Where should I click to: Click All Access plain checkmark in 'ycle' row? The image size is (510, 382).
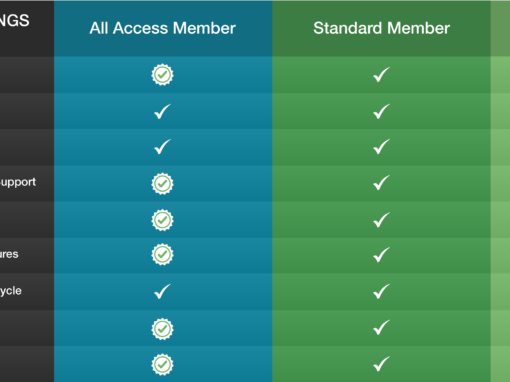(x=162, y=291)
